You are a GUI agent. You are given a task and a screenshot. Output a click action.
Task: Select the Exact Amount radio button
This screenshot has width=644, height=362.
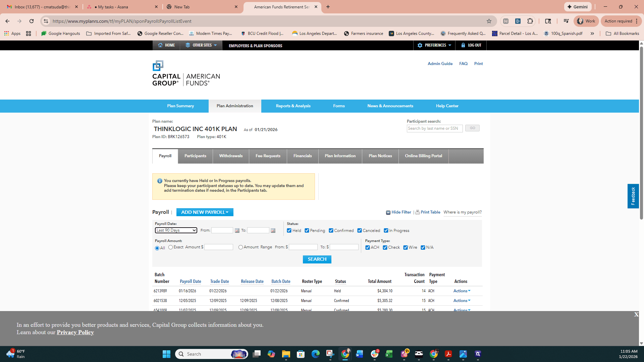tap(171, 247)
